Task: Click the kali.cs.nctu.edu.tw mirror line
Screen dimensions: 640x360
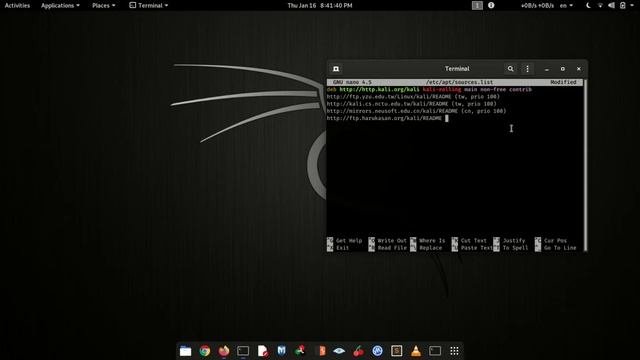Action: [411, 104]
